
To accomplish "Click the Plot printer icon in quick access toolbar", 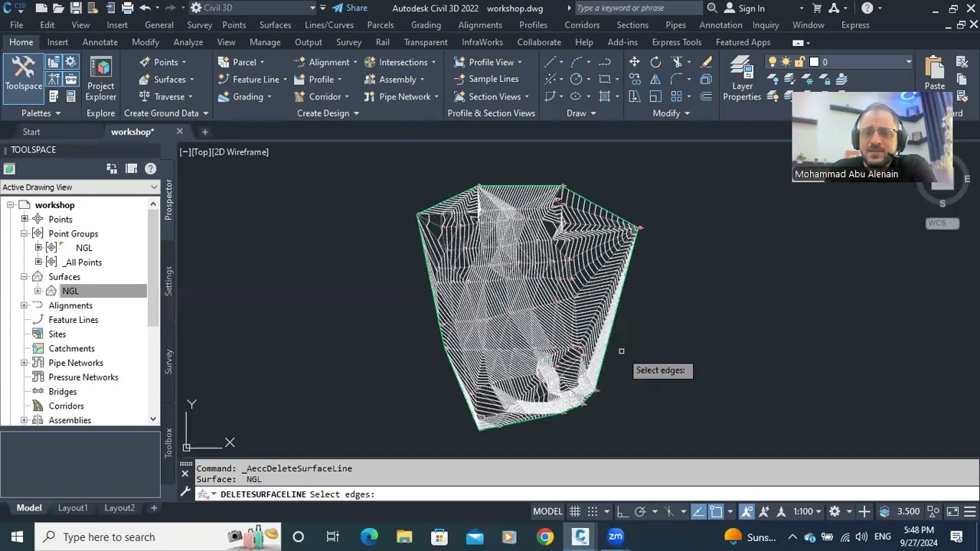I will tap(127, 8).
